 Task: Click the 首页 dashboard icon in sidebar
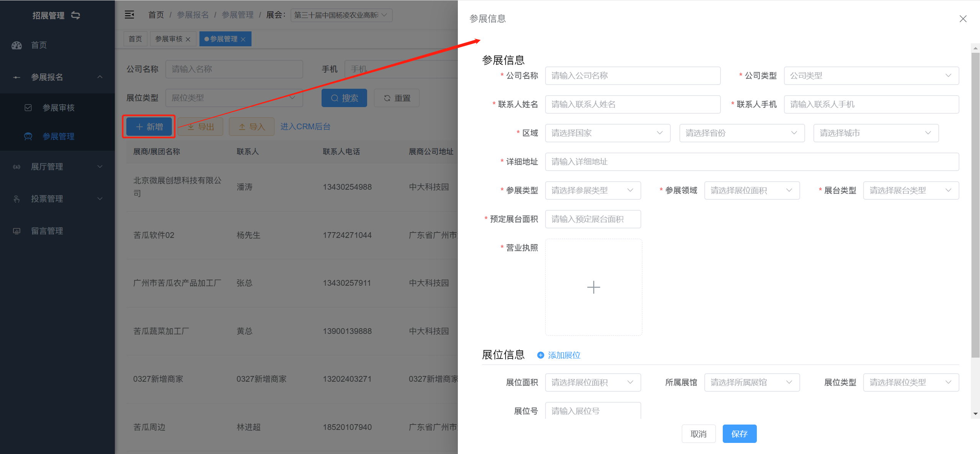[x=17, y=45]
